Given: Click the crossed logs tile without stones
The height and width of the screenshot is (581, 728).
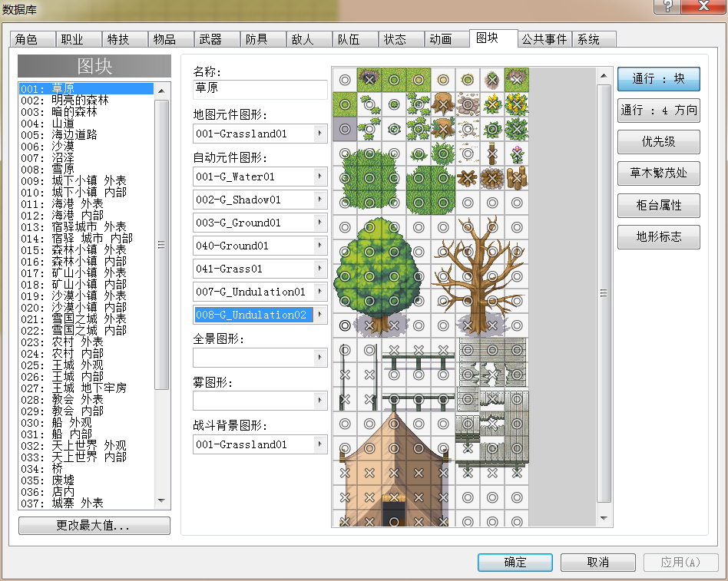Looking at the screenshot, I should coord(468,178).
